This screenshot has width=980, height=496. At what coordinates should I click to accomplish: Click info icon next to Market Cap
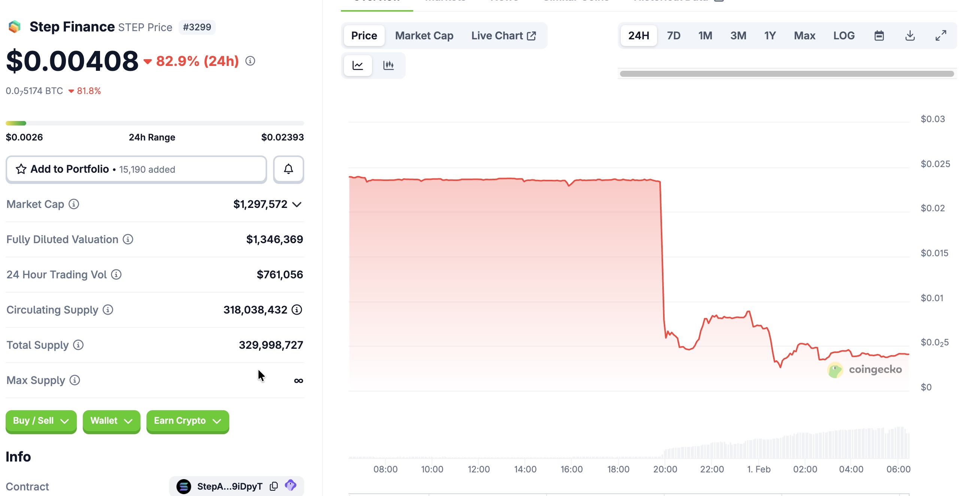point(74,204)
